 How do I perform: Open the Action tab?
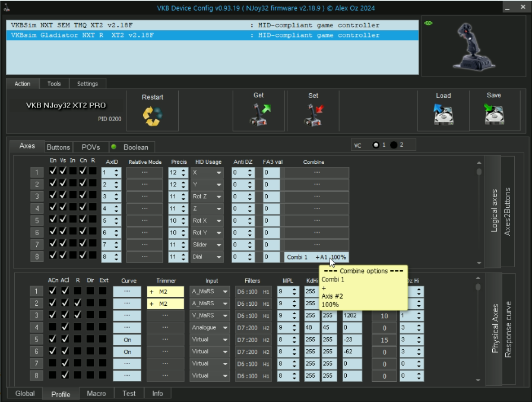coord(23,84)
